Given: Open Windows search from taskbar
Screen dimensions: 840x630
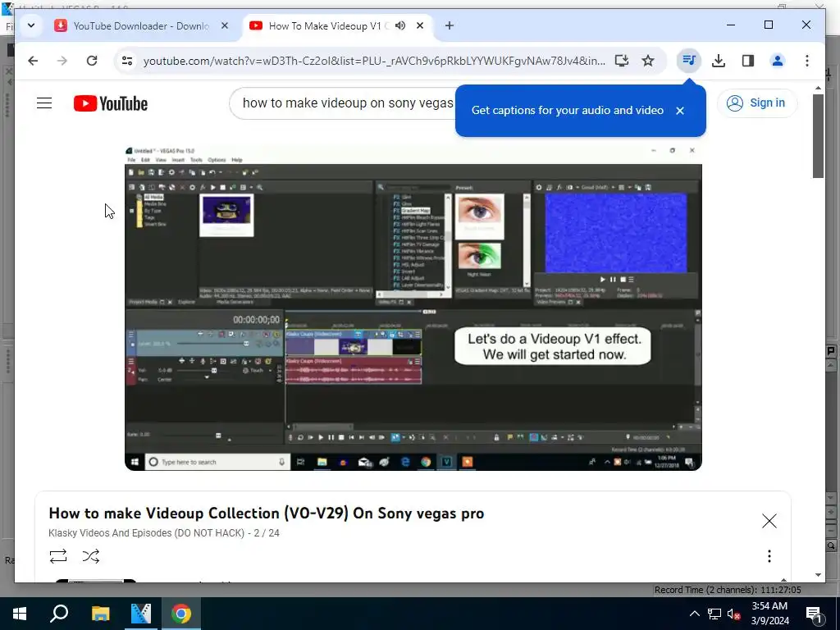Looking at the screenshot, I should click(59, 614).
